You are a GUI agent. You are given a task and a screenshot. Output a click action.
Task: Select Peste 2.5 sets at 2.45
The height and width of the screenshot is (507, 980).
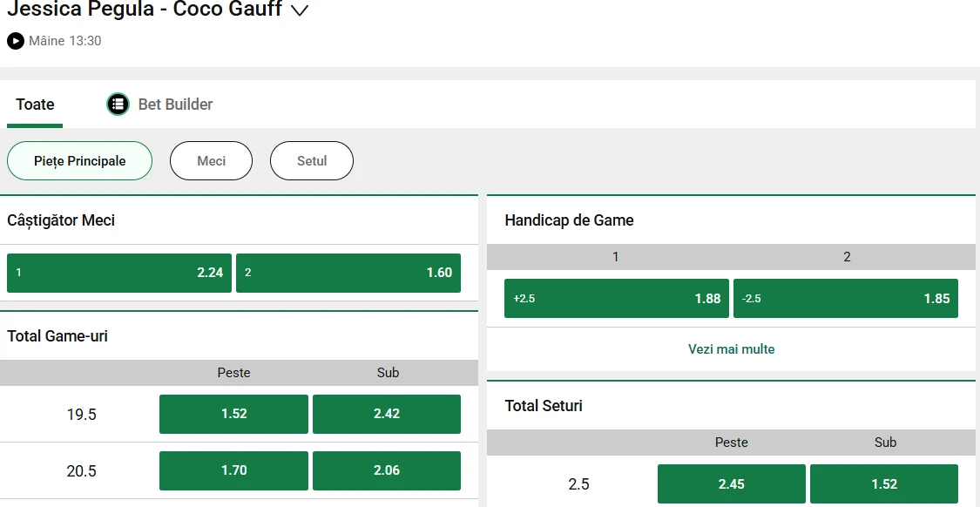click(731, 484)
